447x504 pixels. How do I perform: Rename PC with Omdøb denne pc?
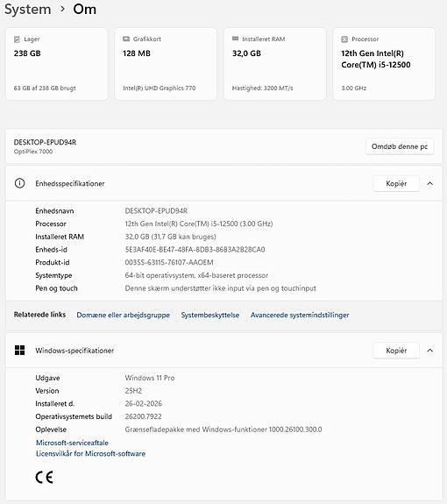tap(400, 146)
